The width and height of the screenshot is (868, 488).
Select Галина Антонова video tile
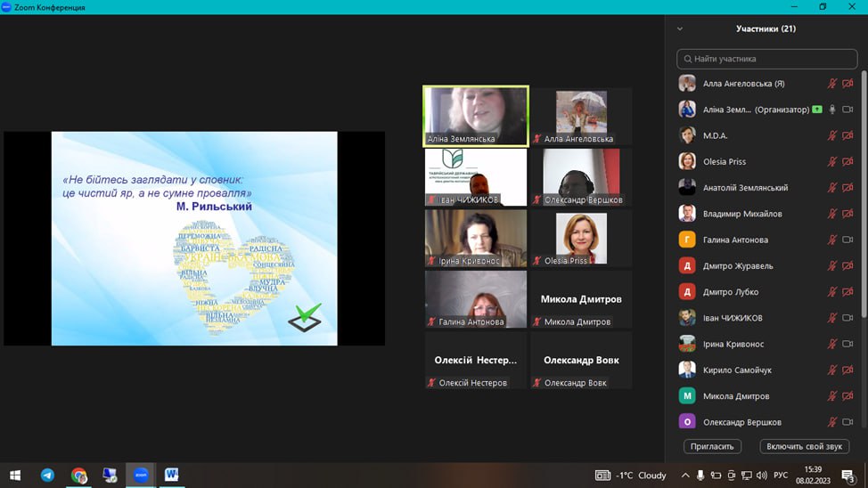coord(476,299)
